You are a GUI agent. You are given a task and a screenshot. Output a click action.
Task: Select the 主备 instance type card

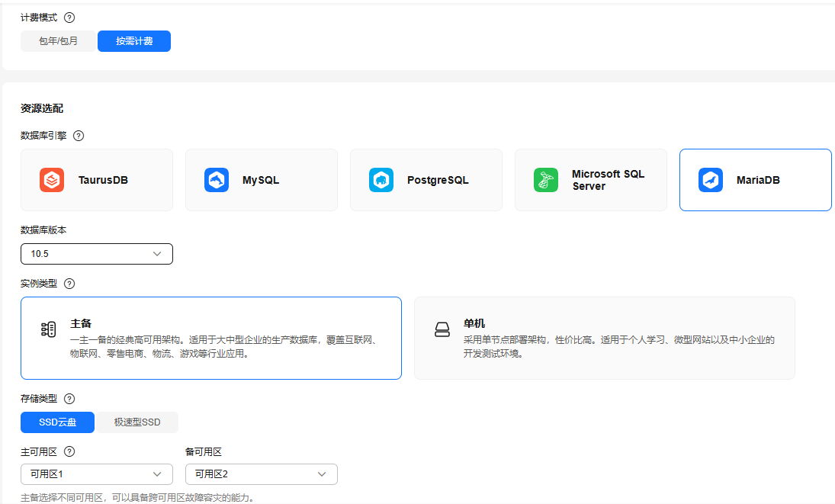211,338
